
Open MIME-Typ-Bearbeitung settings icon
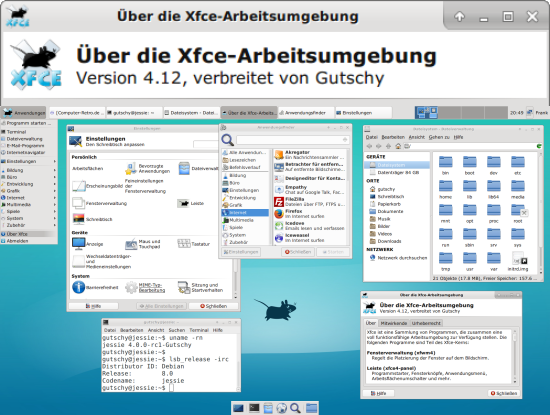click(x=131, y=287)
